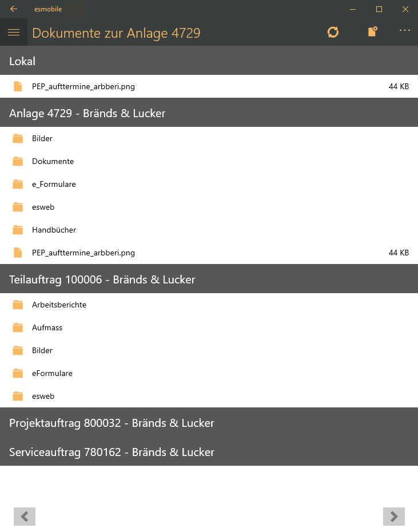The width and height of the screenshot is (418, 532).
Task: Open the e_Formulare folder
Action: [54, 184]
